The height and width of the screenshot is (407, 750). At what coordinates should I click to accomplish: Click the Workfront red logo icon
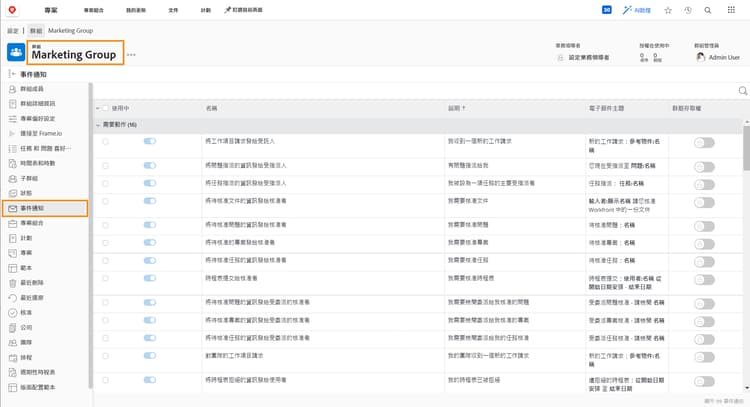tap(12, 10)
